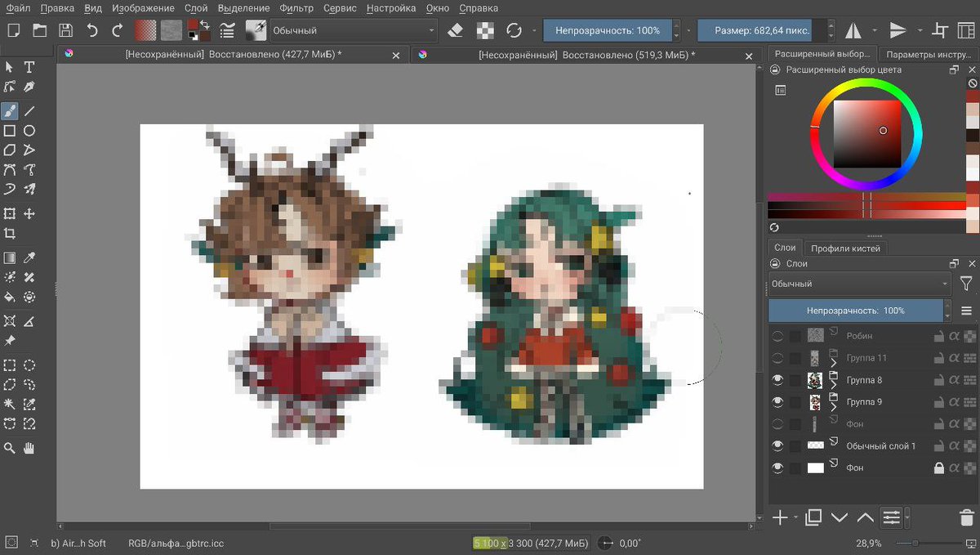Show the hidden Группа 11 layer
980x555 pixels.
[x=777, y=358]
